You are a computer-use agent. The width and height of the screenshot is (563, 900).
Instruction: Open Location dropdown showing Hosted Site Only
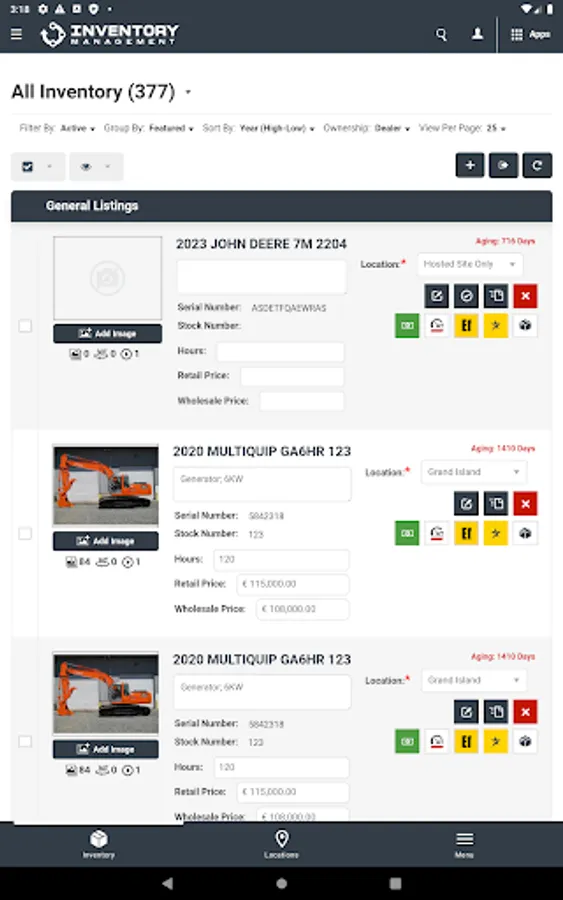coord(470,264)
